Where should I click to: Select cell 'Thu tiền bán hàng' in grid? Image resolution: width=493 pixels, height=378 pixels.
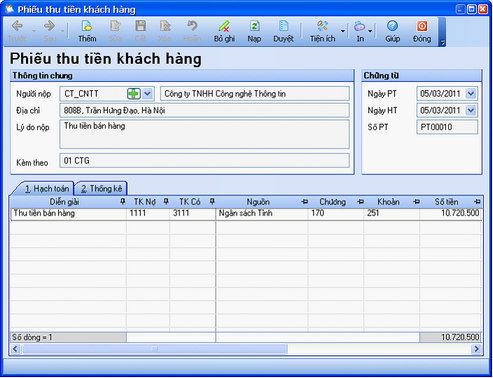pyautogui.click(x=68, y=213)
